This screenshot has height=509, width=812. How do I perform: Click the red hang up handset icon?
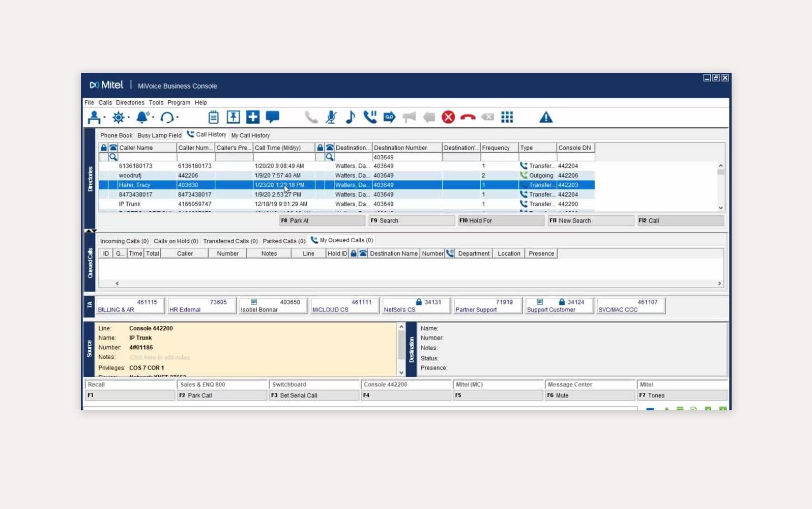(468, 118)
